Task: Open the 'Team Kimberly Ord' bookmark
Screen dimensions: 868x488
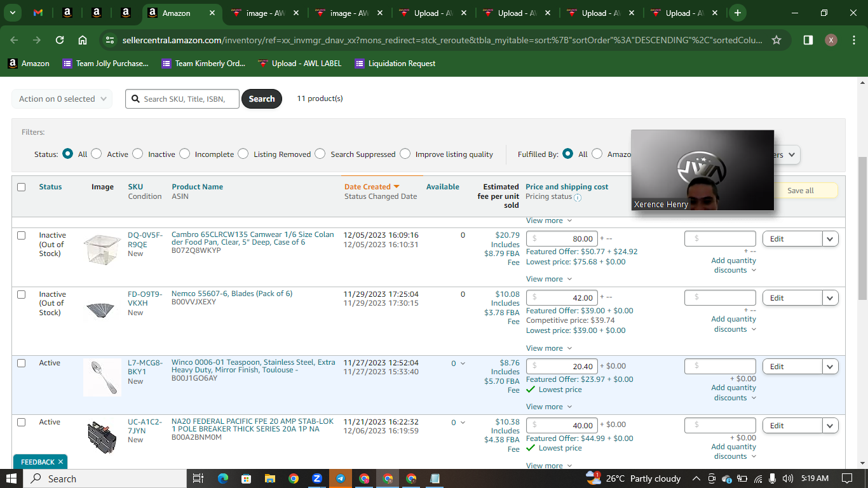Action: point(203,64)
